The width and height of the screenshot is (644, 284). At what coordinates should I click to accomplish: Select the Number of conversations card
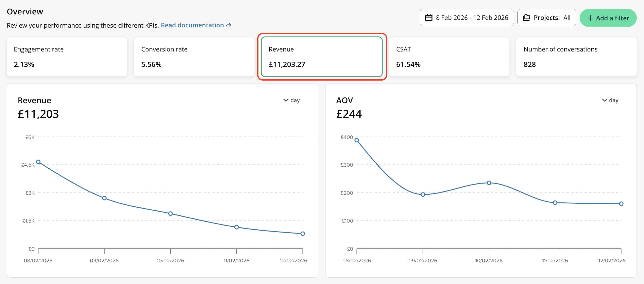(576, 57)
